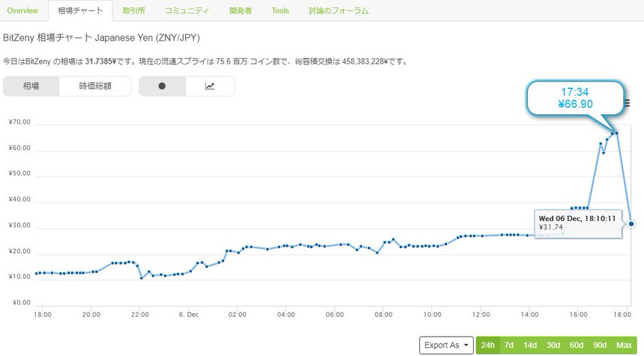Switch to the 取引所 tab

click(134, 11)
